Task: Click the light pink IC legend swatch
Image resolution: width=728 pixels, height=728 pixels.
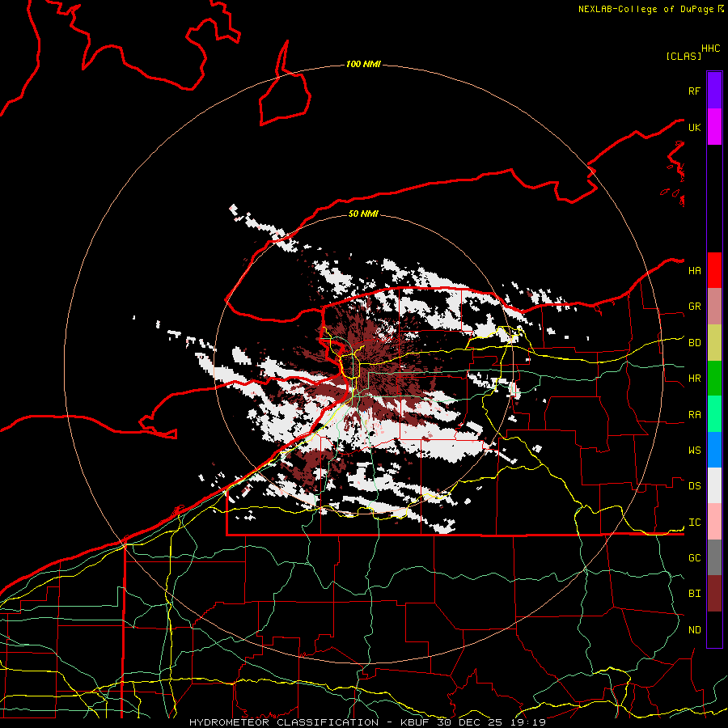Action: 714,522
